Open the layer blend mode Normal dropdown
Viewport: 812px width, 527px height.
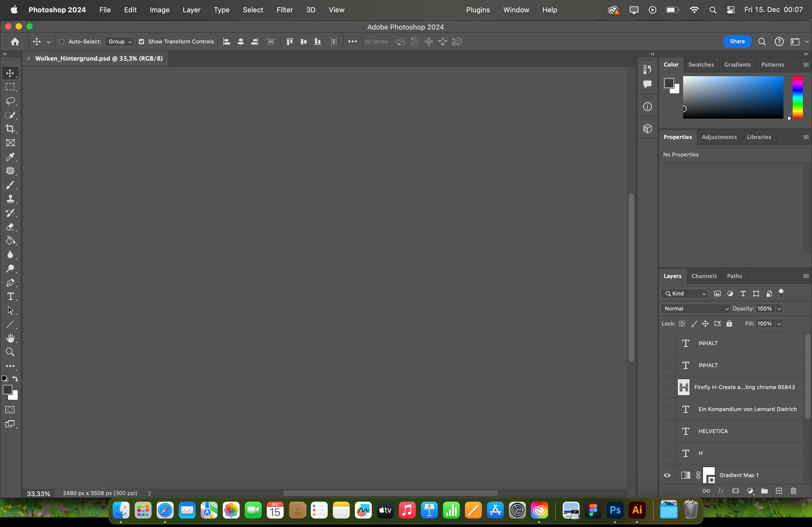(x=695, y=309)
